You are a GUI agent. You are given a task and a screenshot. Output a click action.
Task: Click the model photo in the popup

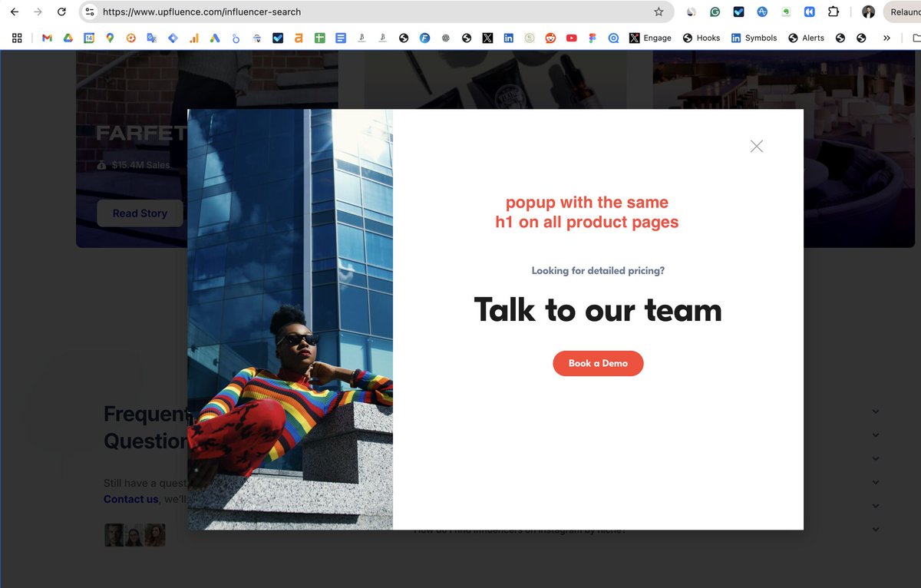coord(290,319)
